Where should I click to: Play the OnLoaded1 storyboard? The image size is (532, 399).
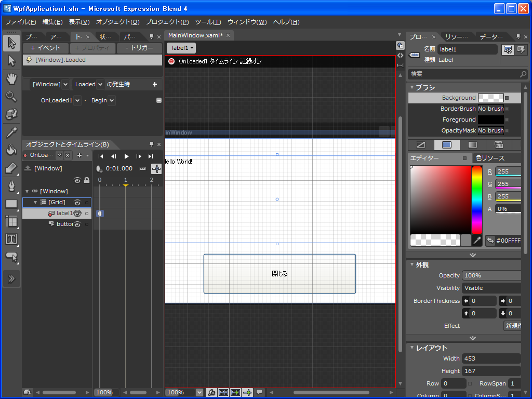coord(126,156)
